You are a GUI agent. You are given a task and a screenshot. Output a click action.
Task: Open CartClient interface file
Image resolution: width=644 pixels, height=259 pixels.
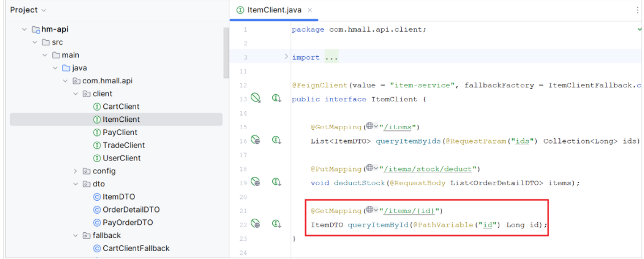[x=121, y=107]
